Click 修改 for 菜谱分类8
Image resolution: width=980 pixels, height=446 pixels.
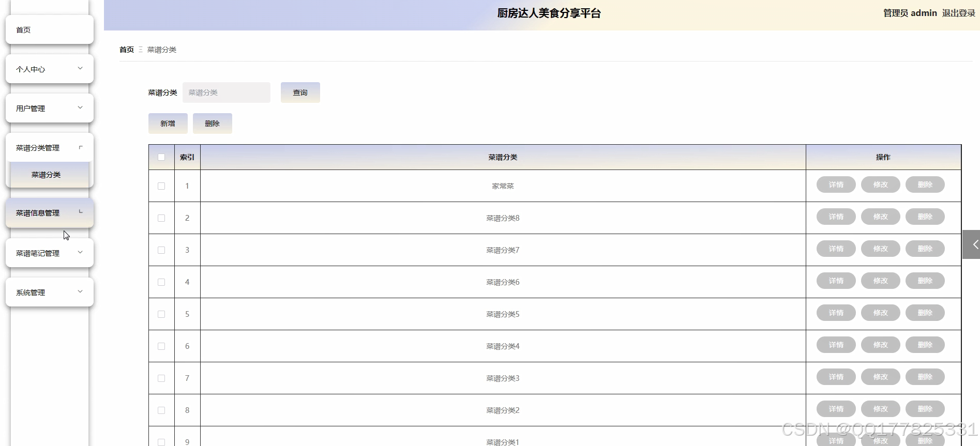tap(881, 217)
